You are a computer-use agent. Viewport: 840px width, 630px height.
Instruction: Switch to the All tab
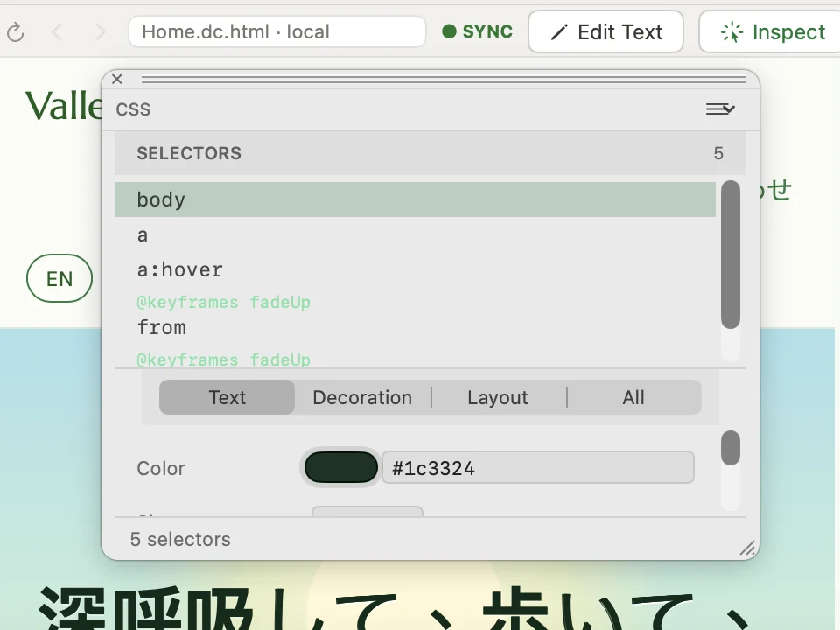(x=633, y=397)
